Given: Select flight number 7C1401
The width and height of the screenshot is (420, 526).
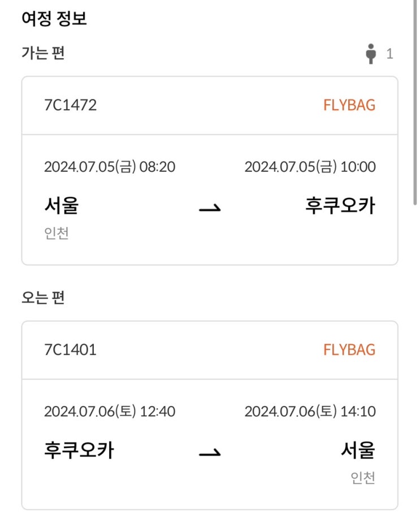Looking at the screenshot, I should 70,350.
